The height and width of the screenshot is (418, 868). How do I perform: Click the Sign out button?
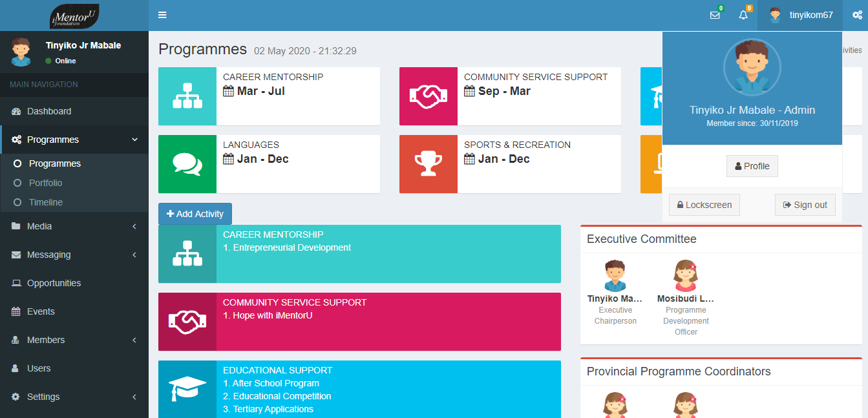click(805, 205)
